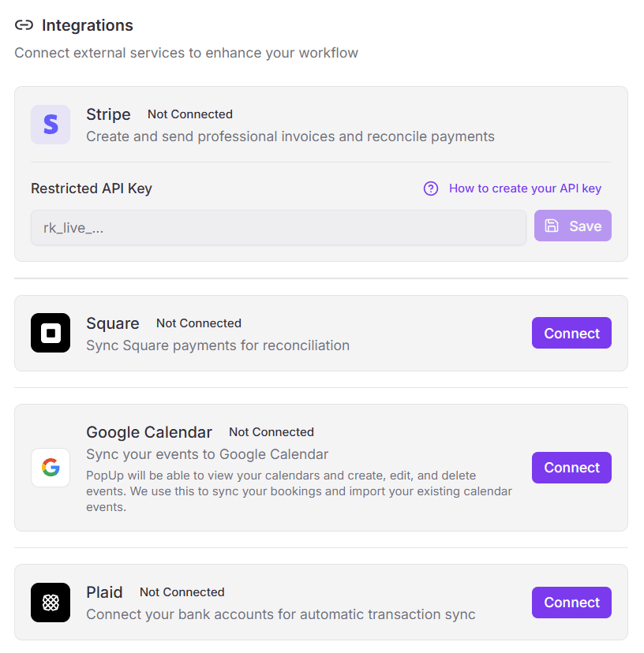Screen dimensions: 644x653
Task: Save the Stripe Restricted API Key
Action: 573,226
